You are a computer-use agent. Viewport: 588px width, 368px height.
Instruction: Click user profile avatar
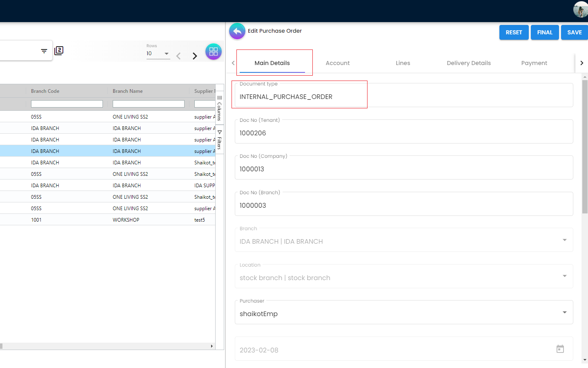click(580, 9)
